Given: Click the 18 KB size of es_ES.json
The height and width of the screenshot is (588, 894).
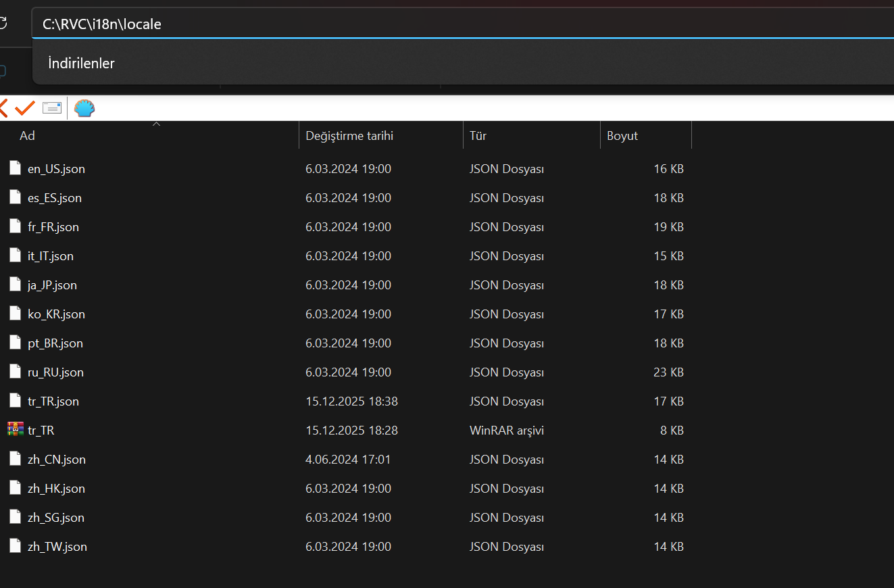Looking at the screenshot, I should 669,198.
